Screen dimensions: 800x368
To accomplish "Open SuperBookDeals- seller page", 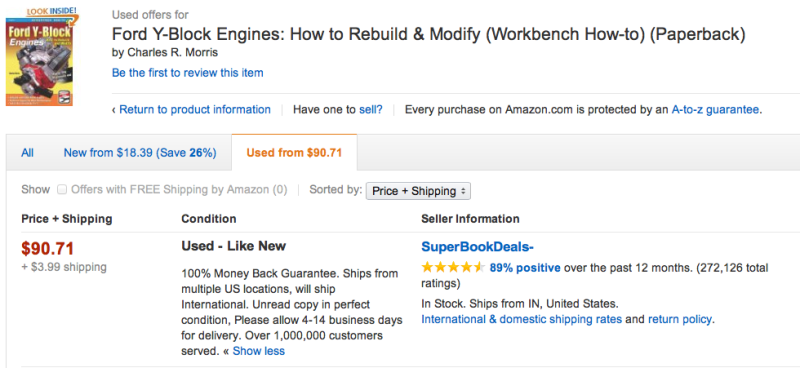I will (478, 247).
